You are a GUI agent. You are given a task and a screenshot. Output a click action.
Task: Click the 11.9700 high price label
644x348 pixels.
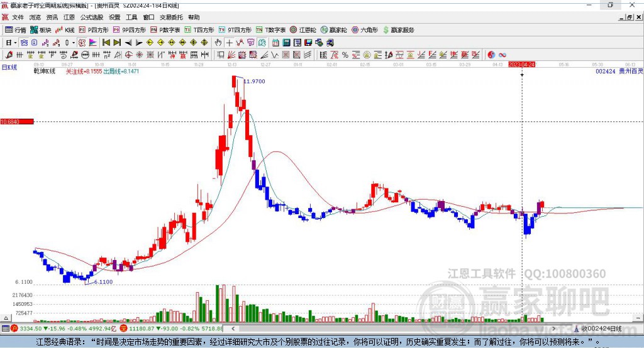[x=254, y=81]
